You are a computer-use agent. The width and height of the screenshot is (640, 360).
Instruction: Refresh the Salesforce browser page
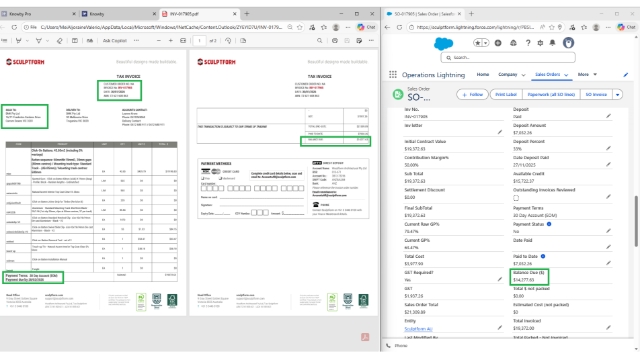click(x=399, y=27)
